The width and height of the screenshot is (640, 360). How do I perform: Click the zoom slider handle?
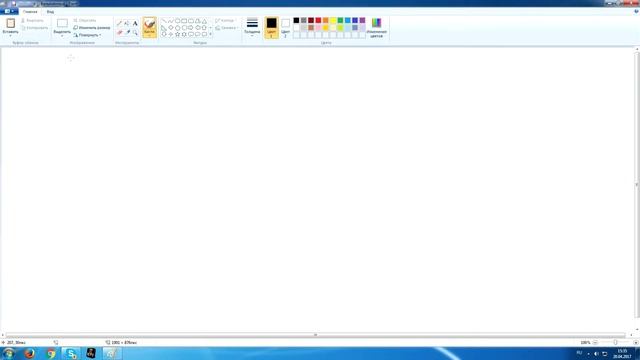pos(616,342)
